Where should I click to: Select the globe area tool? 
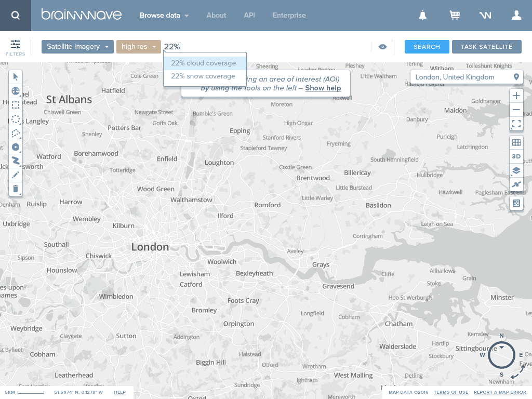16,91
